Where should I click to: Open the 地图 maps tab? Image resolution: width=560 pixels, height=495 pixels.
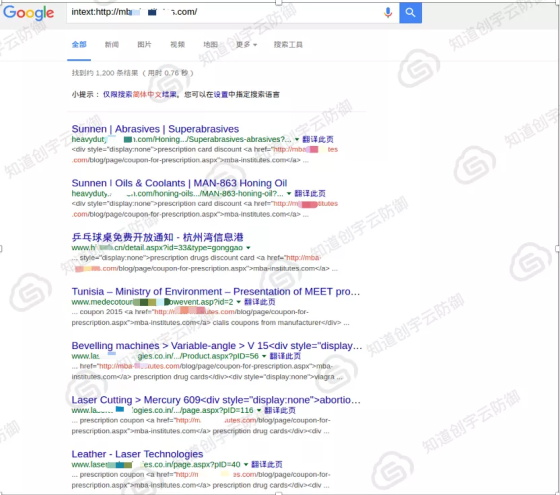coord(210,45)
